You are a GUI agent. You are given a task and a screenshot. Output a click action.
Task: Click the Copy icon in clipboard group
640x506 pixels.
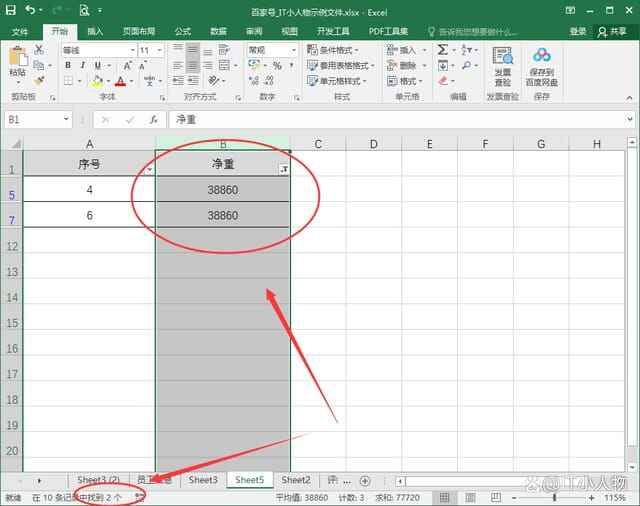tap(39, 65)
